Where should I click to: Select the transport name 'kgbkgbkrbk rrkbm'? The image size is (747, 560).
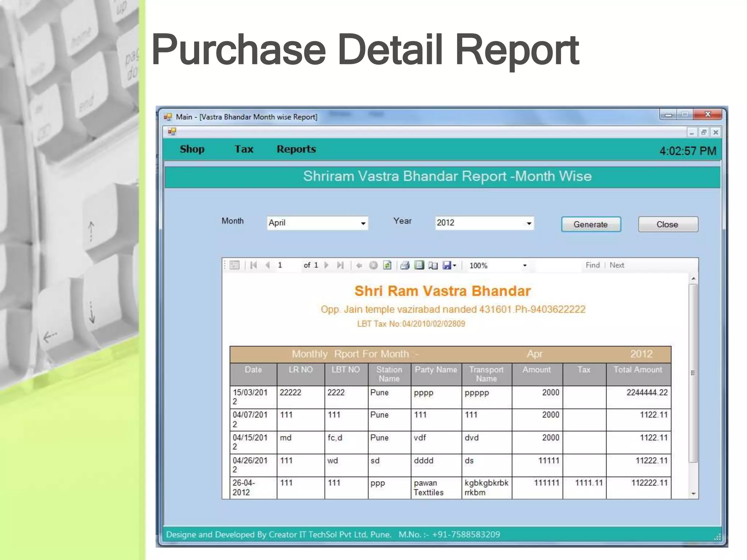click(x=487, y=488)
